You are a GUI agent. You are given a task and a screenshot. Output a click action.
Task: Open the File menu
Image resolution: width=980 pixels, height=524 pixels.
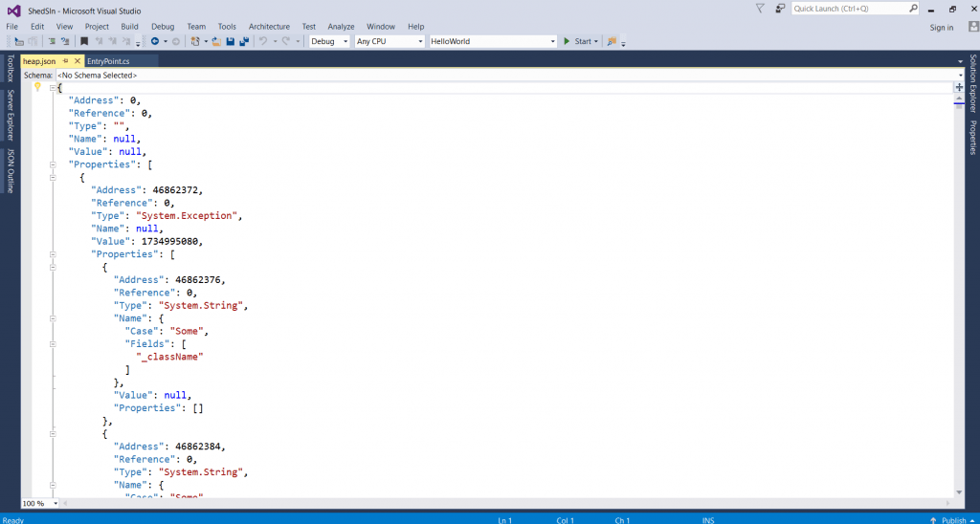[11, 26]
